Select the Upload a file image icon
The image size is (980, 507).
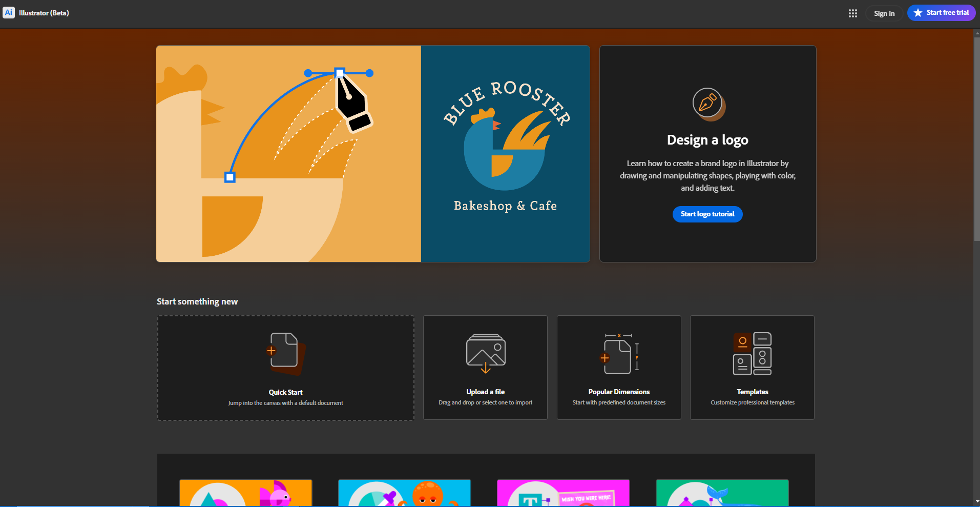tap(486, 353)
